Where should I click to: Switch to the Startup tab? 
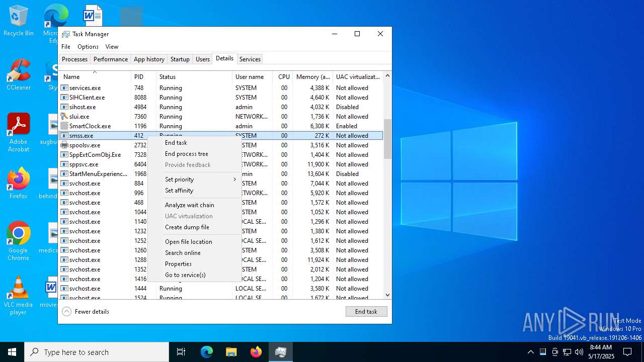pyautogui.click(x=180, y=59)
